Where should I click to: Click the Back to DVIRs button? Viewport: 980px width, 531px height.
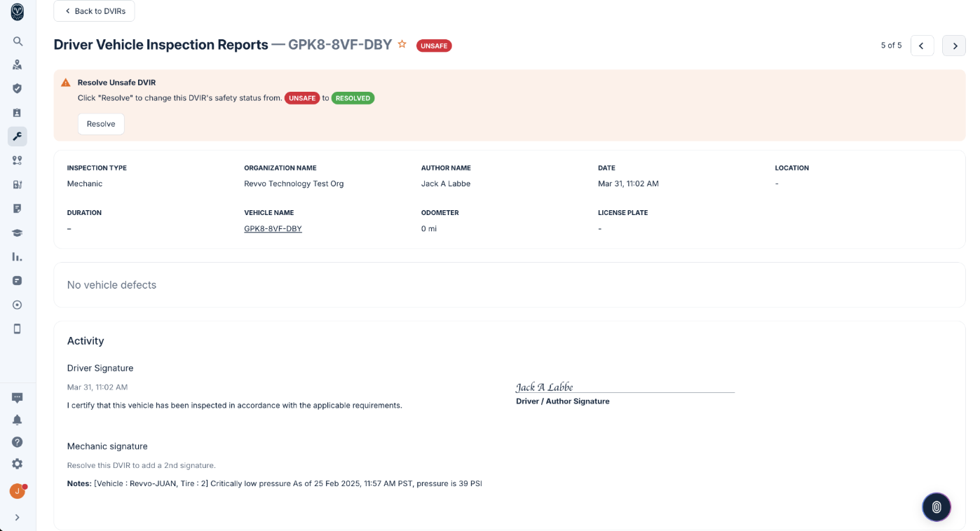pyautogui.click(x=94, y=11)
